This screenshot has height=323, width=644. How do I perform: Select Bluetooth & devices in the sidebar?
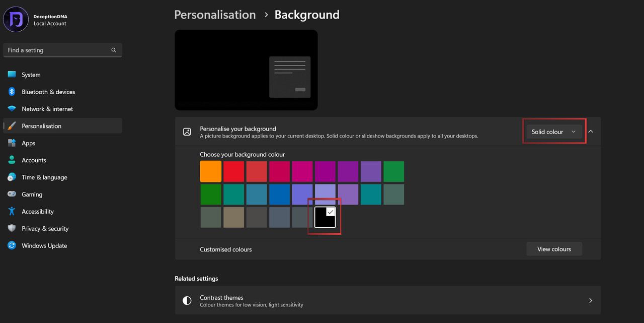coord(48,92)
